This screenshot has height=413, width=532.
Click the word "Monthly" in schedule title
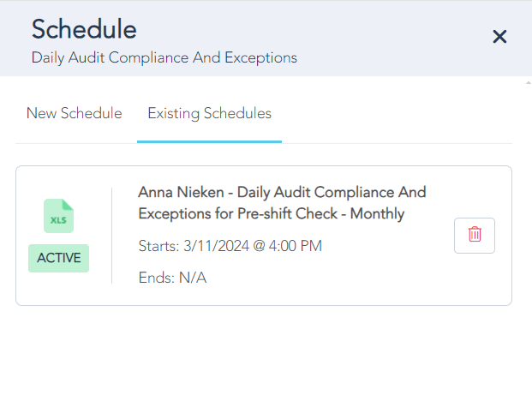(379, 213)
